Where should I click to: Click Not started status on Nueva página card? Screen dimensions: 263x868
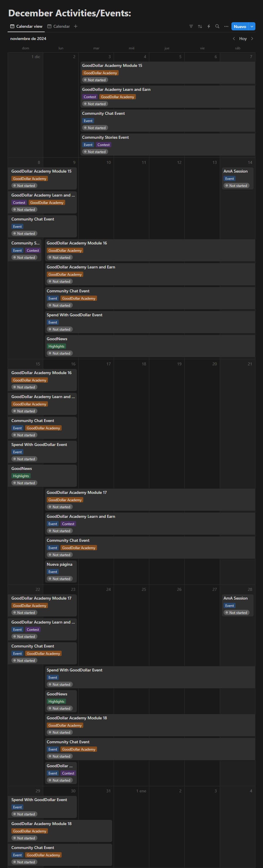[59, 579]
